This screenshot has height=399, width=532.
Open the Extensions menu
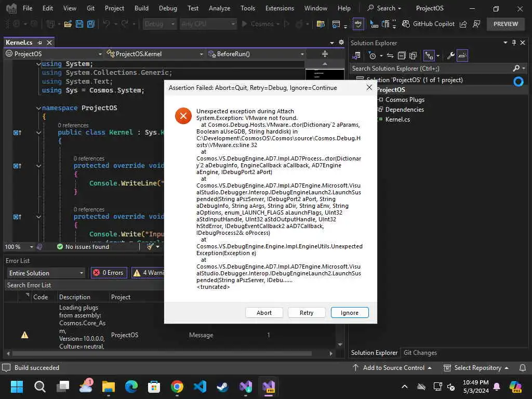coord(280,8)
